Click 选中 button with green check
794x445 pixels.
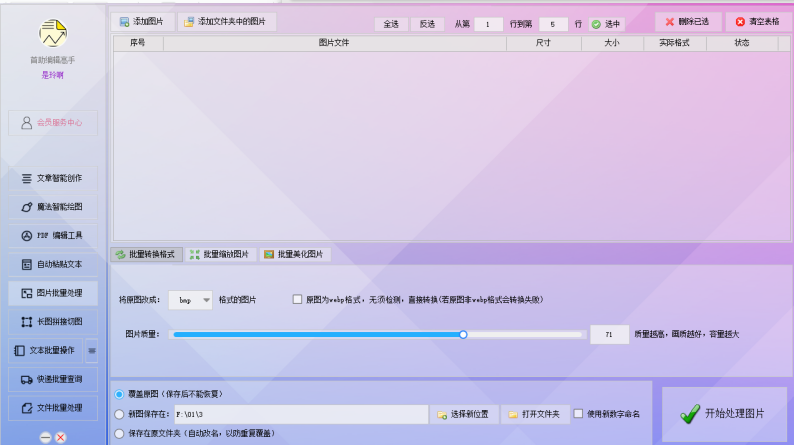pyautogui.click(x=606, y=24)
